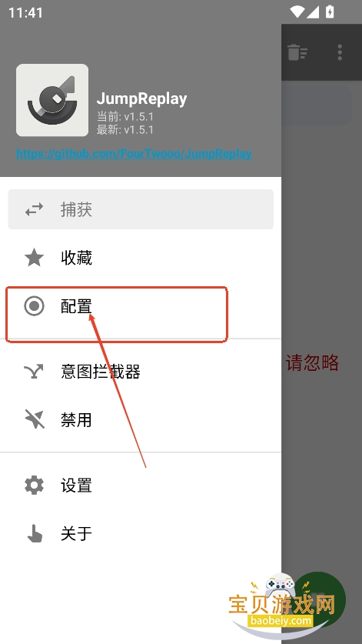Click the JumpReplay app logo
This screenshot has height=644, width=362.
(x=52, y=100)
